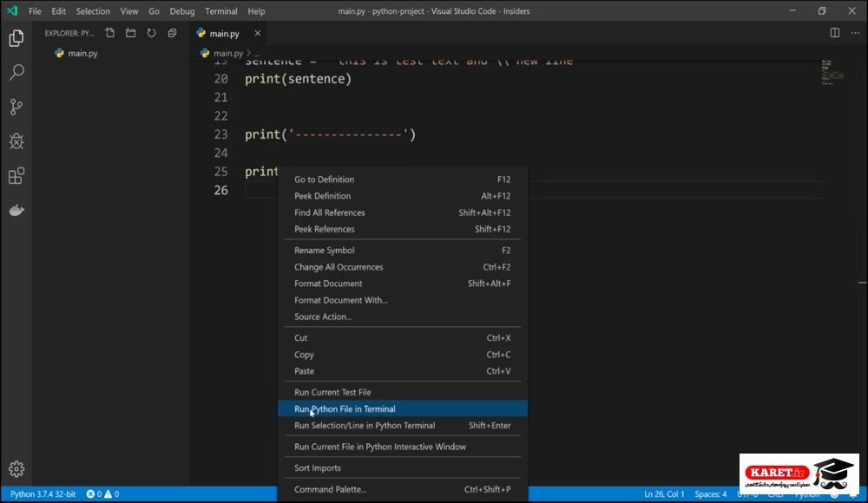The height and width of the screenshot is (503, 868).
Task: Open the Manage gear icon
Action: 16,469
